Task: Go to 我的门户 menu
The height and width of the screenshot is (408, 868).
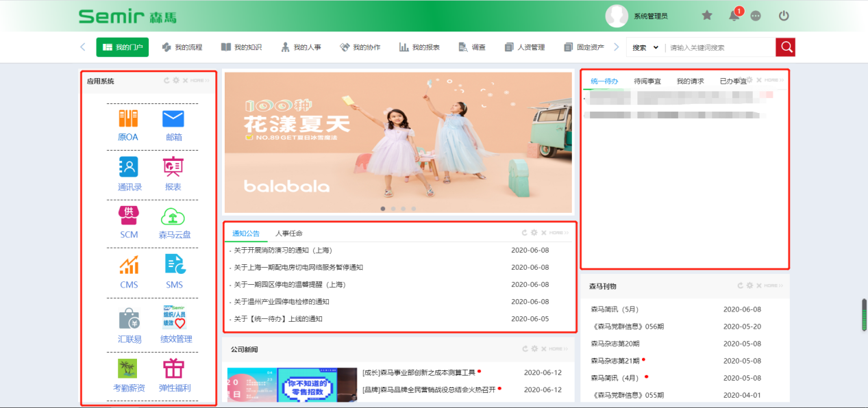Action: (123, 47)
